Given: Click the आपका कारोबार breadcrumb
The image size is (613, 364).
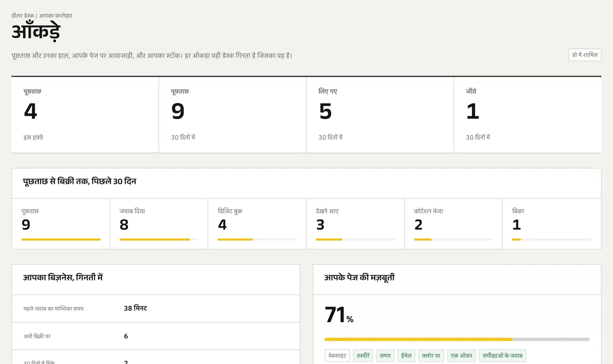Looking at the screenshot, I should [56, 16].
